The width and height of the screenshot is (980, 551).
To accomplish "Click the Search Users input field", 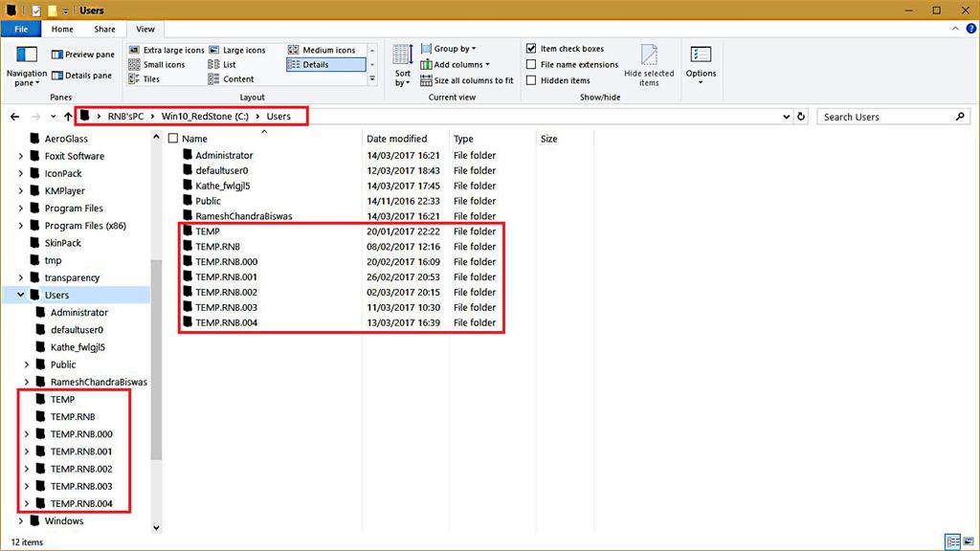I will 886,117.
